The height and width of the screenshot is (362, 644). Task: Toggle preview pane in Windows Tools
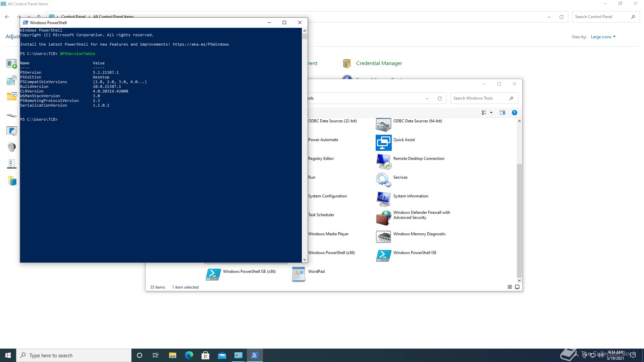point(502,113)
